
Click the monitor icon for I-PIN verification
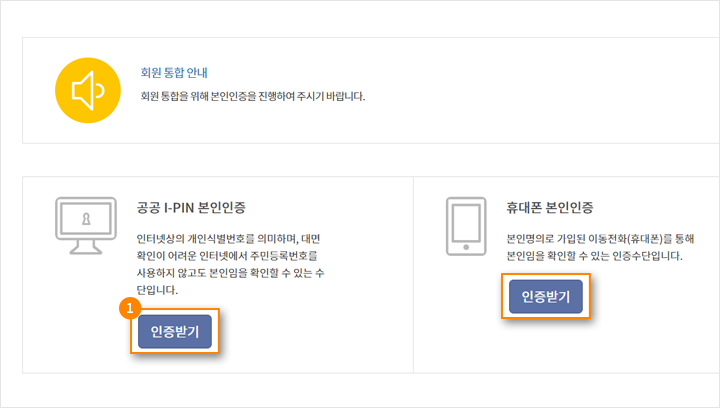[86, 225]
